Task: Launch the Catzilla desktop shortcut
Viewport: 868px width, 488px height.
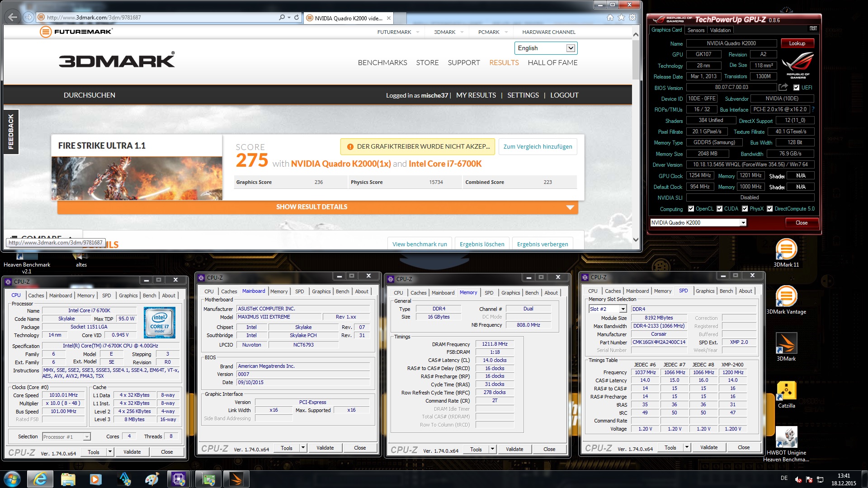Action: [x=786, y=394]
